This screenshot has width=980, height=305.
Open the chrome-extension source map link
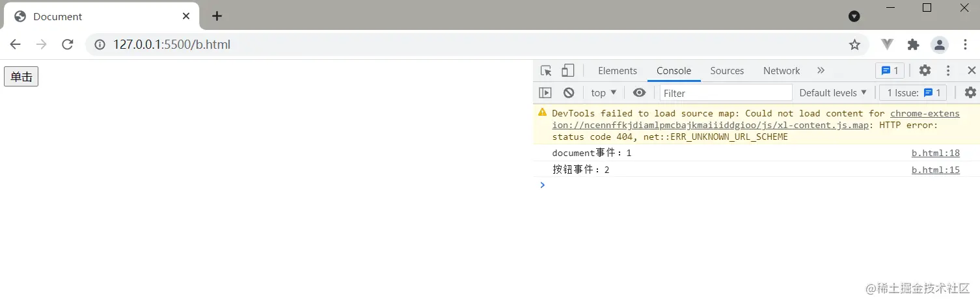[755, 119]
